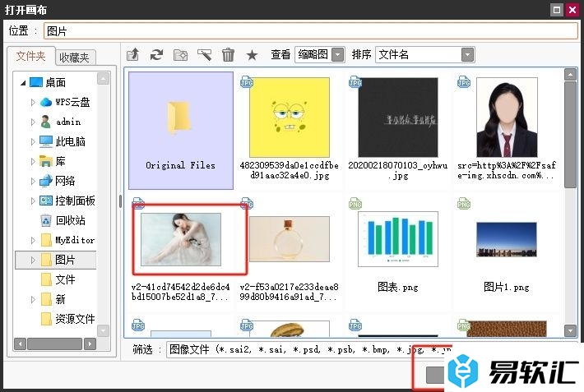Expand the WPS云盘 tree node
The width and height of the screenshot is (584, 392).
pyautogui.click(x=33, y=102)
